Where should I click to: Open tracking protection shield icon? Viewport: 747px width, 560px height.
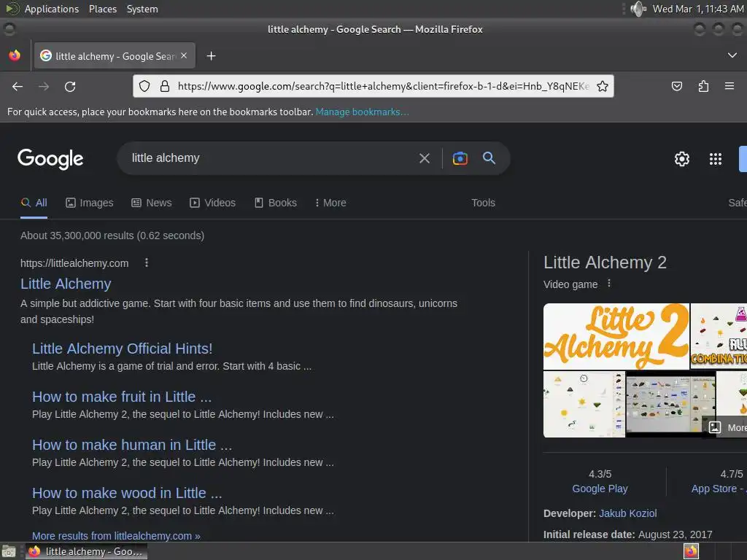(144, 86)
